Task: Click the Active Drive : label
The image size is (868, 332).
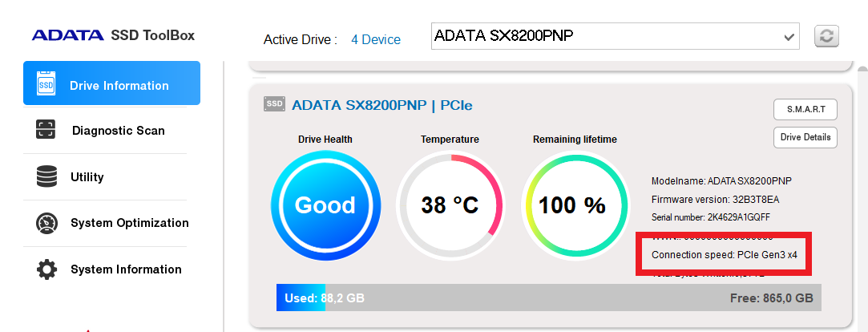Action: 301,40
